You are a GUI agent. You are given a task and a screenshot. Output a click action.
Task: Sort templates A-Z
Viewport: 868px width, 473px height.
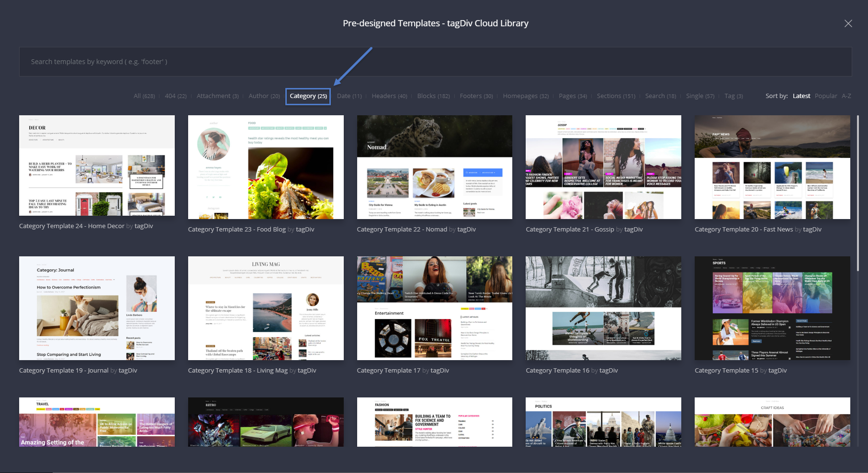click(846, 96)
